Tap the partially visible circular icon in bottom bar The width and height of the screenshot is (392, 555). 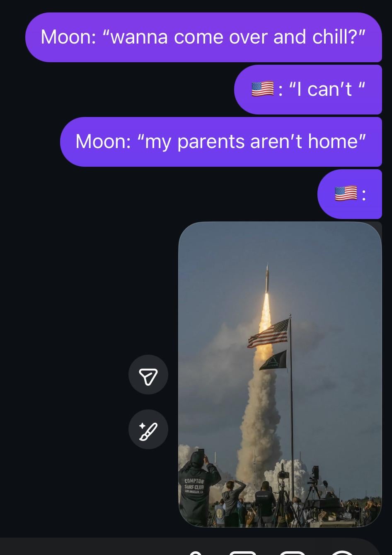coord(342,553)
